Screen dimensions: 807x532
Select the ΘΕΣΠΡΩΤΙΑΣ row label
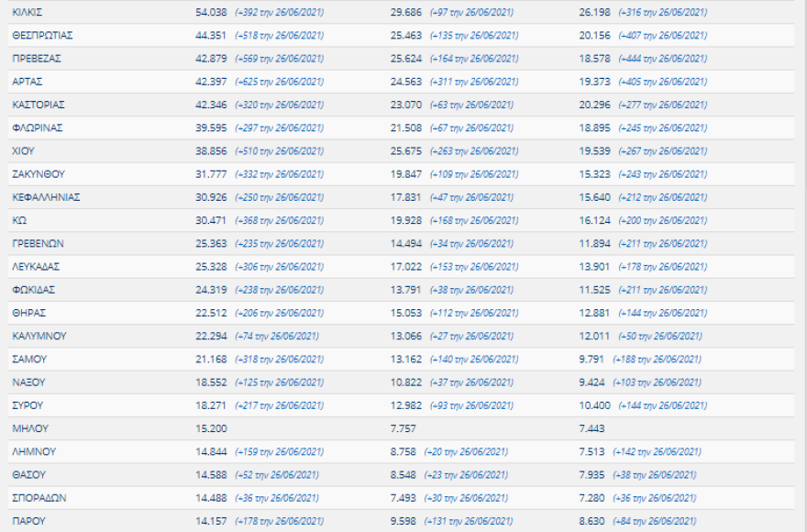coord(42,36)
